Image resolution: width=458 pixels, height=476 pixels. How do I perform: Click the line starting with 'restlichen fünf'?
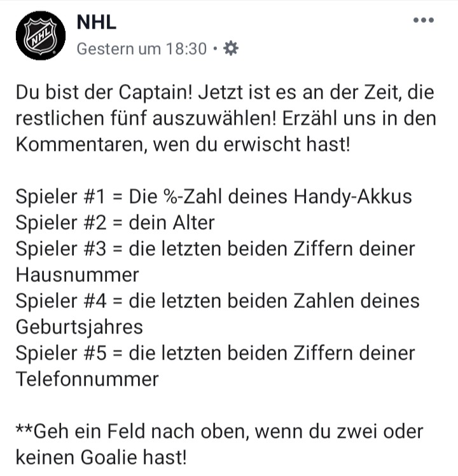click(226, 118)
